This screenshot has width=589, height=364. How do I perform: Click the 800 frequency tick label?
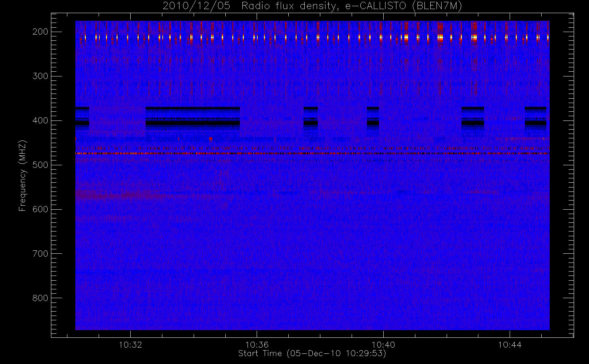40,298
